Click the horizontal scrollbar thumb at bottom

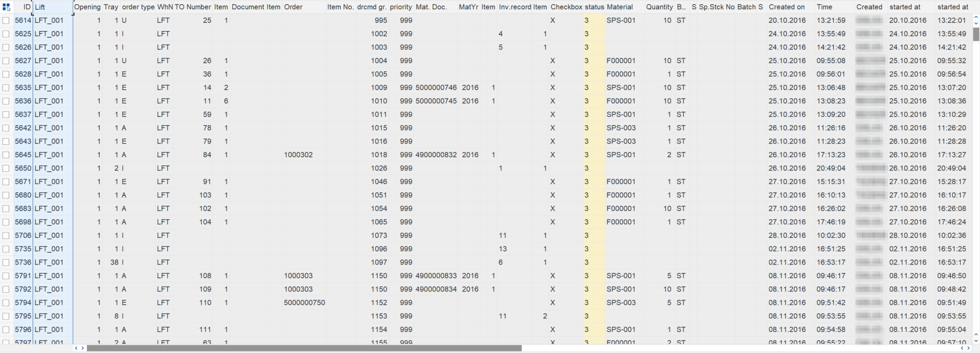(x=304, y=348)
